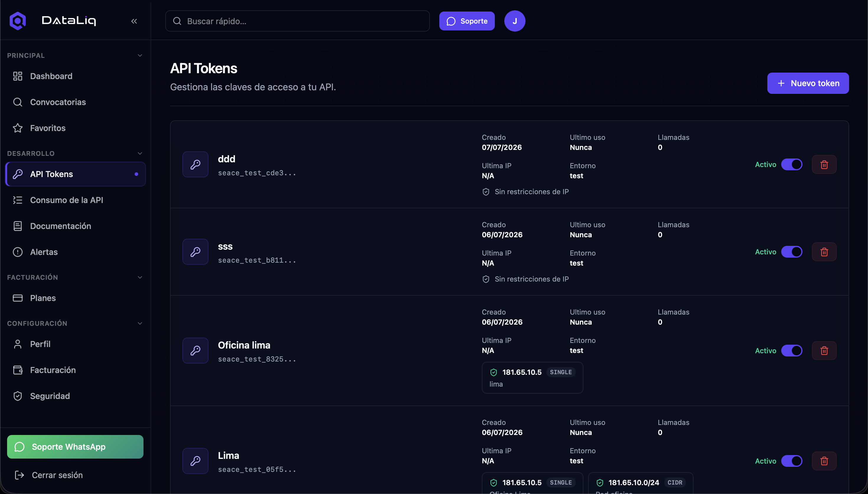This screenshot has height=494, width=868.
Task: Delete Oficina lima token with trash icon
Action: [x=824, y=351]
